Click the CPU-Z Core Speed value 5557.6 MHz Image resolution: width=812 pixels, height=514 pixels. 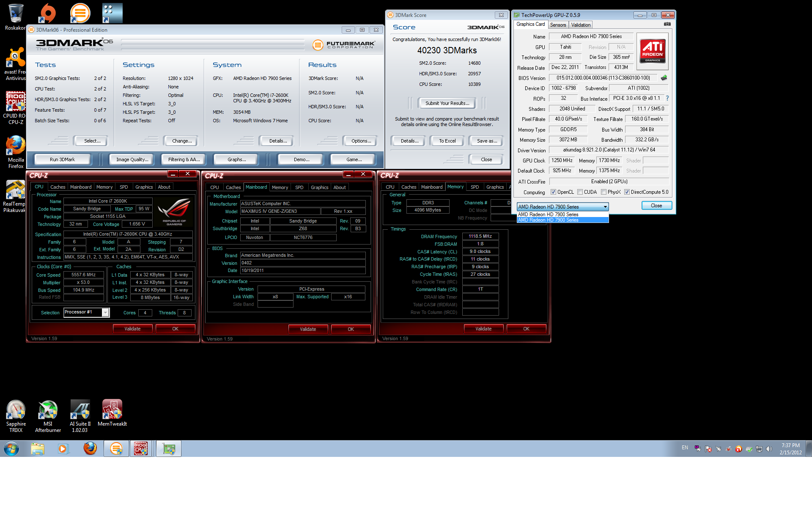pos(83,275)
